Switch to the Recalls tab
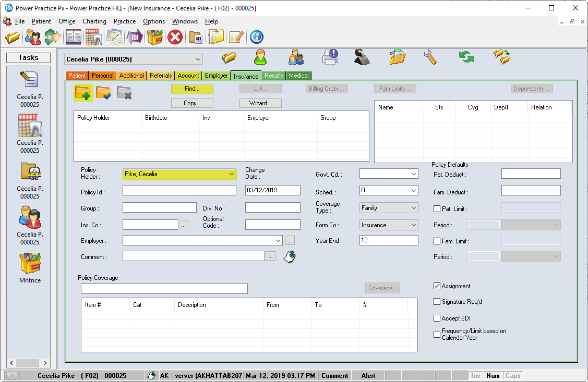 273,76
